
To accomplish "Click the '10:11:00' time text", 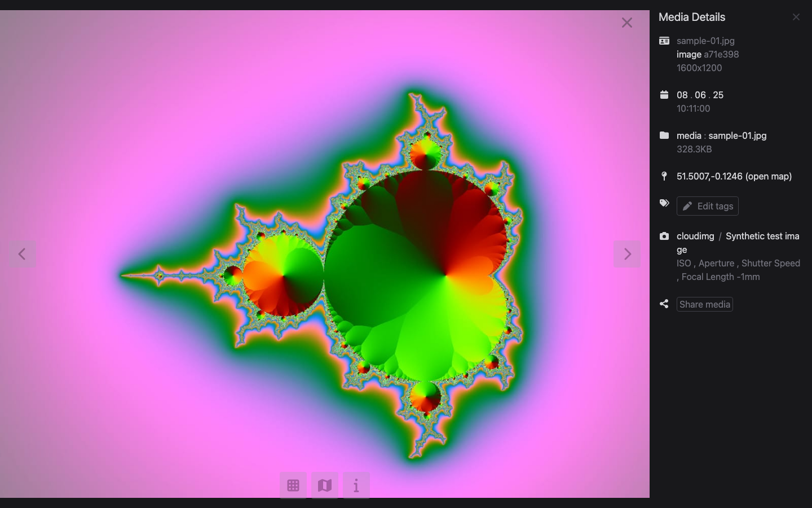I will coord(694,108).
